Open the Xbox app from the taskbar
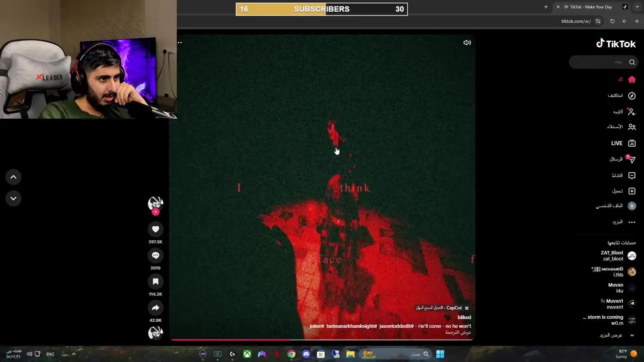Viewport: 644px width, 362px height. (x=247, y=354)
